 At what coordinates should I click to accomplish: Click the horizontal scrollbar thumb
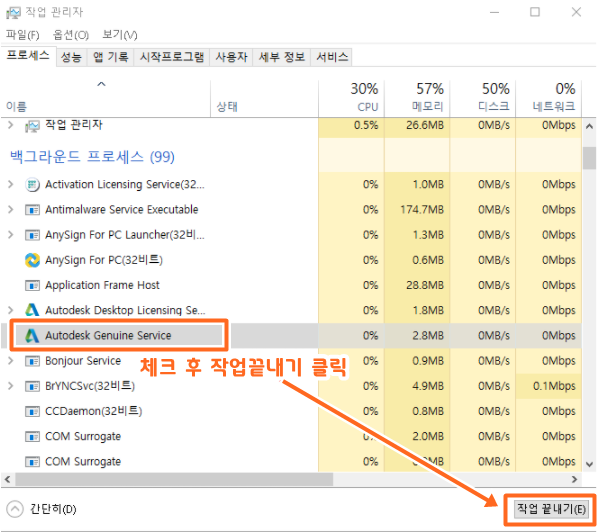click(174, 479)
